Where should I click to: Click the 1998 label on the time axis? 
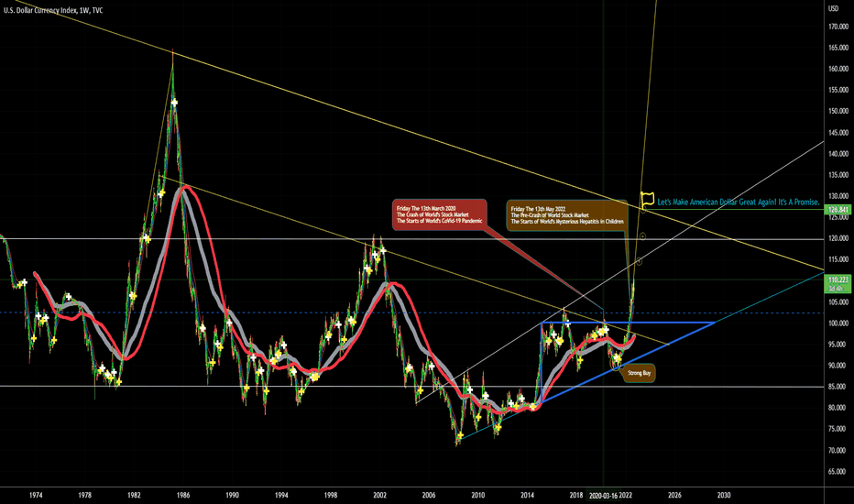click(x=331, y=495)
